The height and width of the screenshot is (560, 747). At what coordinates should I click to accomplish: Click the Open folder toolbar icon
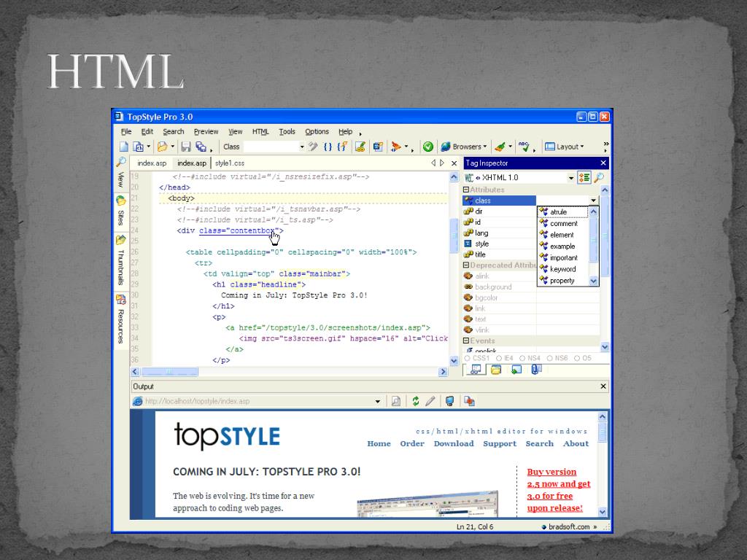(x=163, y=147)
